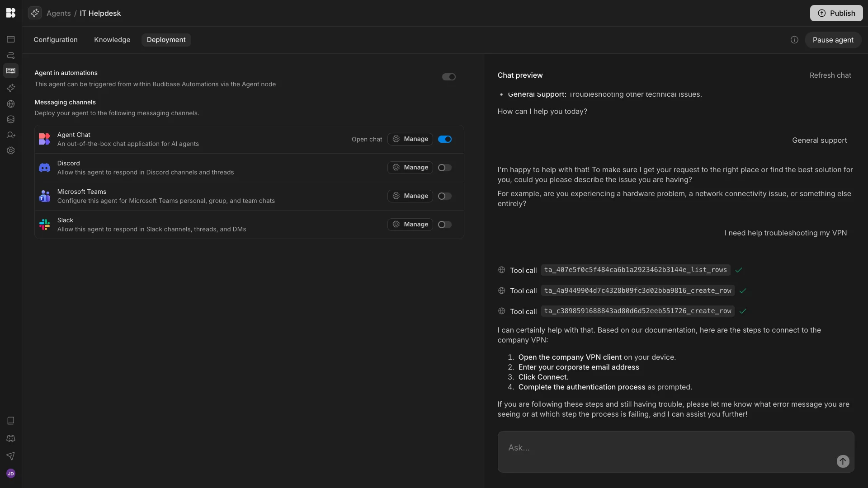This screenshot has height=488, width=868.
Task: Toggle Agent in automations switch
Action: point(448,77)
